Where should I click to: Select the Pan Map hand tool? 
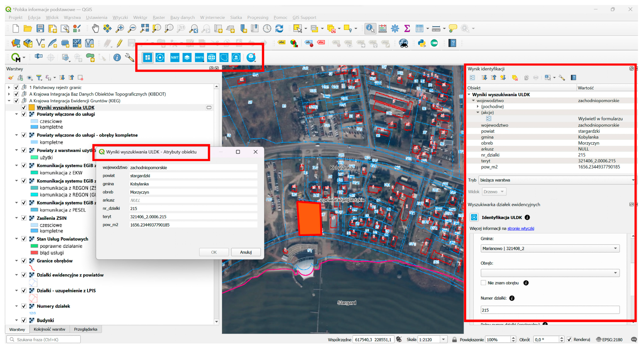(95, 28)
